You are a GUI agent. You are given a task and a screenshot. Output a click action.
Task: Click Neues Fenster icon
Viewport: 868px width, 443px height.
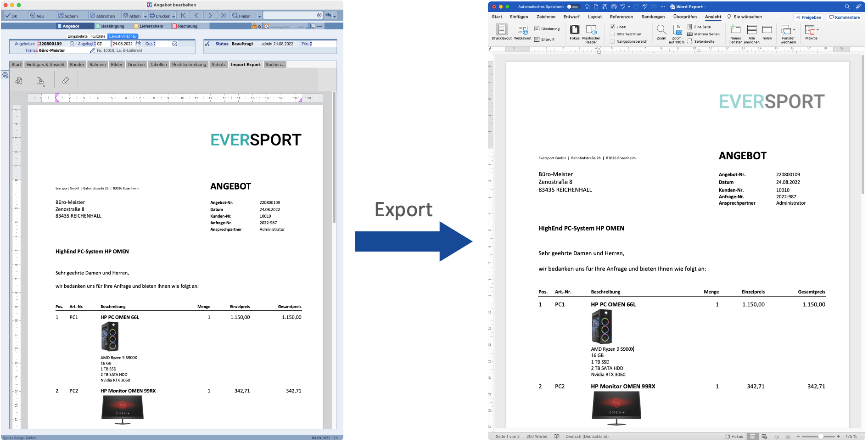click(735, 30)
